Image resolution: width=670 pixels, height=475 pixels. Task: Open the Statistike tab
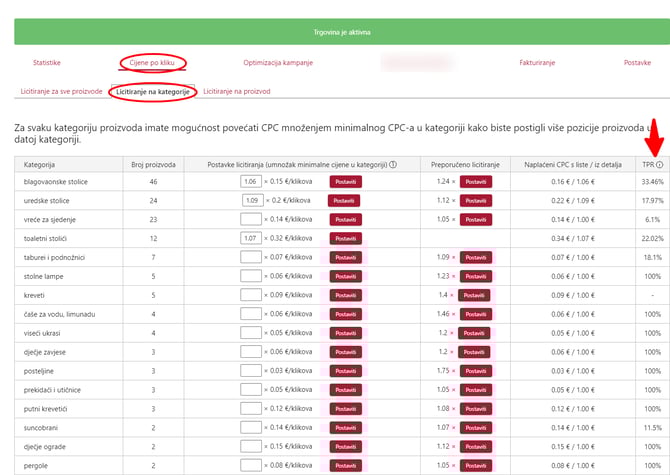(47, 62)
